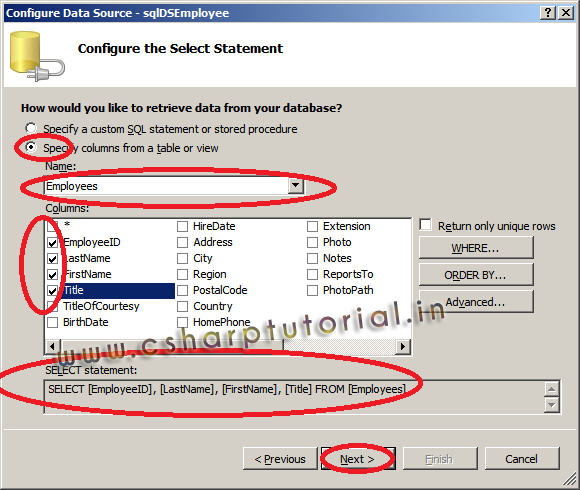Check the TitleOfCourtesy column checkbox
This screenshot has width=580, height=490.
[x=53, y=306]
